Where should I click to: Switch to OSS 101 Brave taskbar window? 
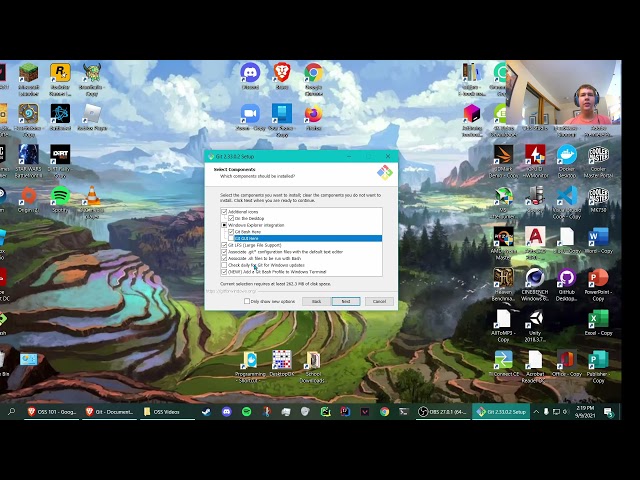click(51, 412)
